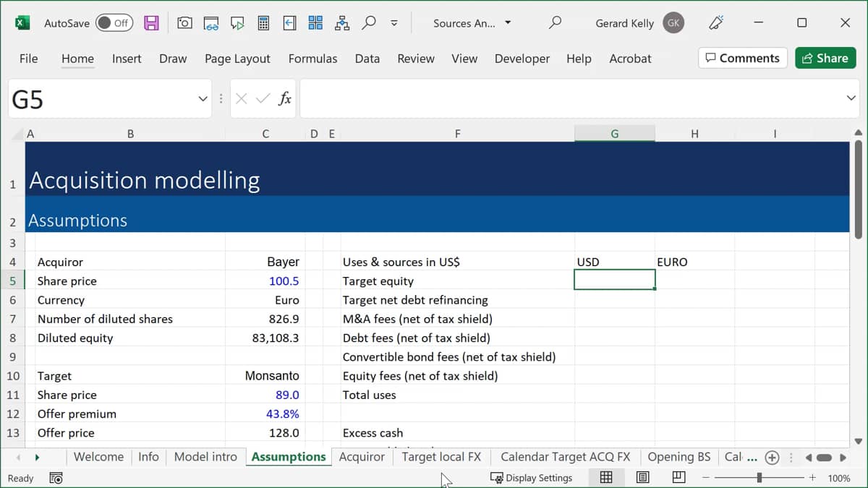Open the file name dropdown in title bar
The height and width of the screenshot is (488, 868).
[508, 23]
